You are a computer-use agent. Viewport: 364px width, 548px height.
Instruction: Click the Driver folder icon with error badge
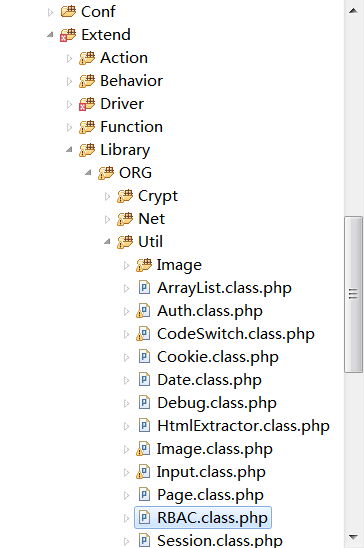point(87,104)
